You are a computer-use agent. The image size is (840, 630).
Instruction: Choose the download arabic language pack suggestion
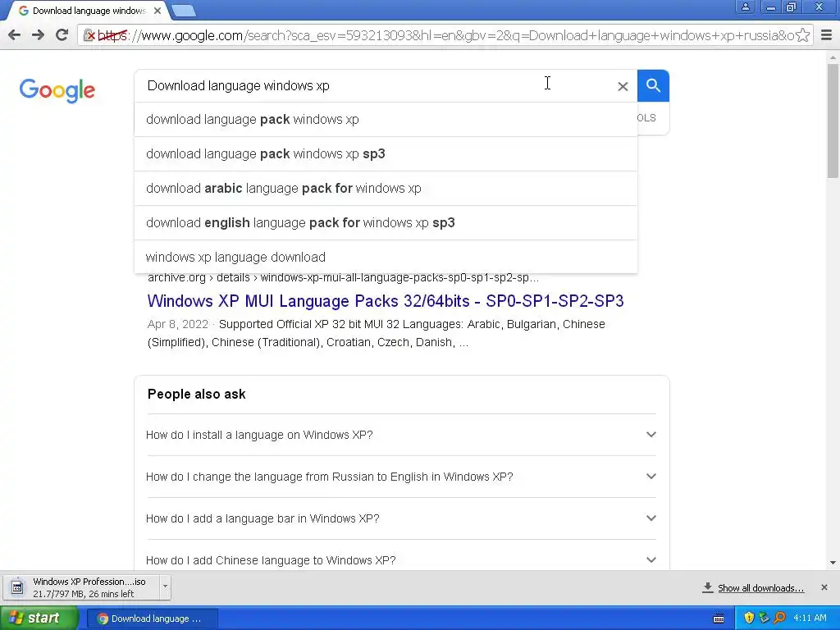click(x=386, y=188)
